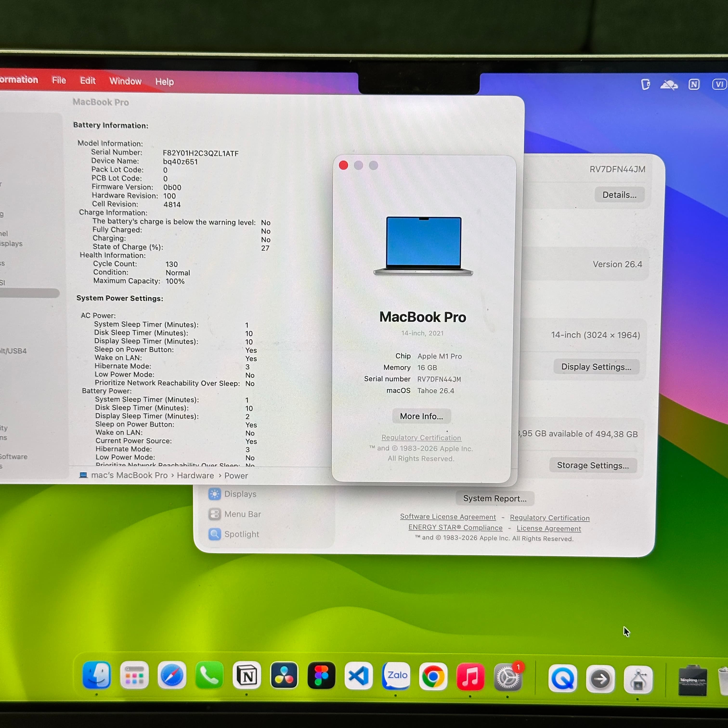Select Maximum Capacity value 100%
The image size is (728, 728).
pos(175,281)
